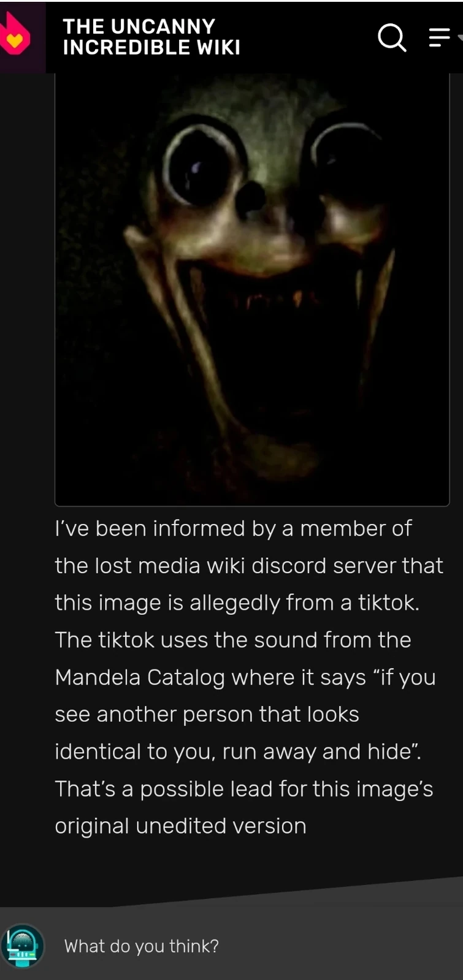The image size is (463, 980).
Task: Open the search magnifier icon
Action: pyautogui.click(x=392, y=37)
